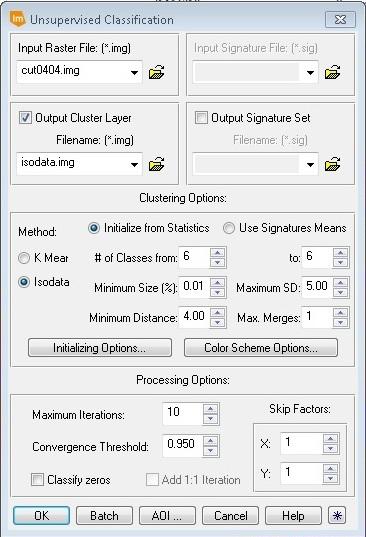Image resolution: width=366 pixels, height=537 pixels.
Task: Open Help for Unsupervised Classification
Action: [x=293, y=515]
